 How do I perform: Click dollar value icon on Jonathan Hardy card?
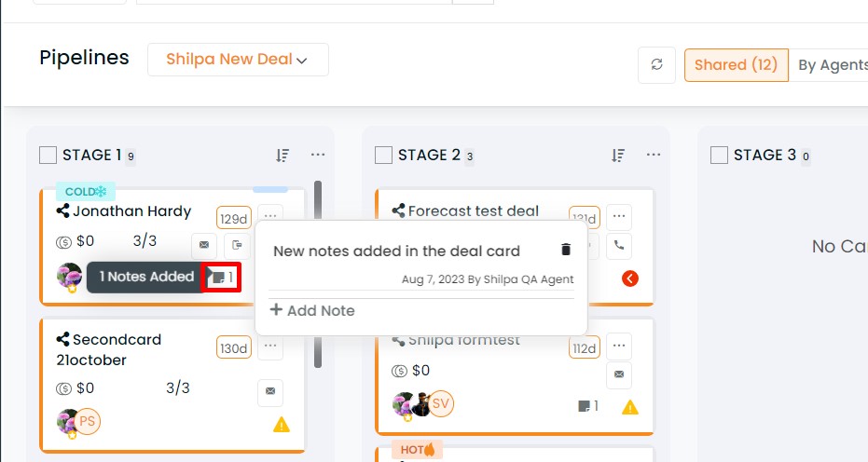coord(63,242)
